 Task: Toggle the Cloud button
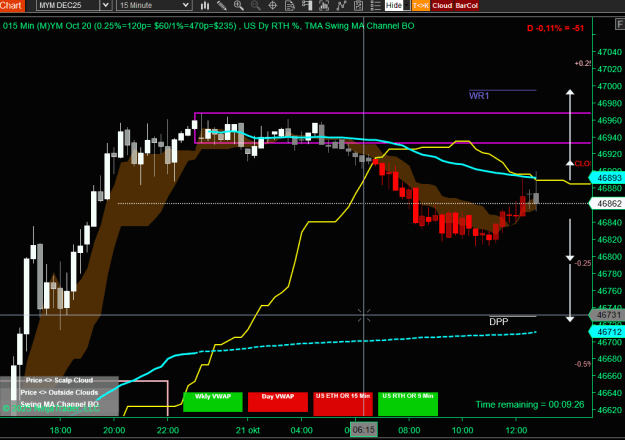[442, 5]
